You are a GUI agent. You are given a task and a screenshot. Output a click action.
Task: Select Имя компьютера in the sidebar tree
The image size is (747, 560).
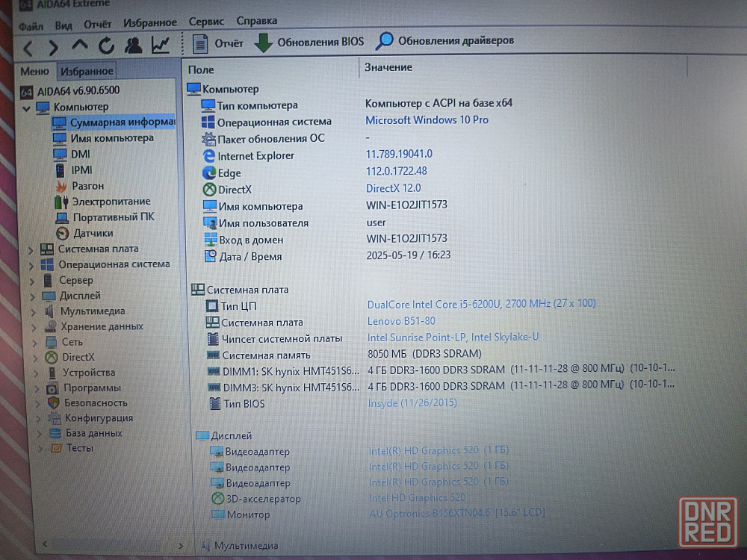click(x=103, y=139)
